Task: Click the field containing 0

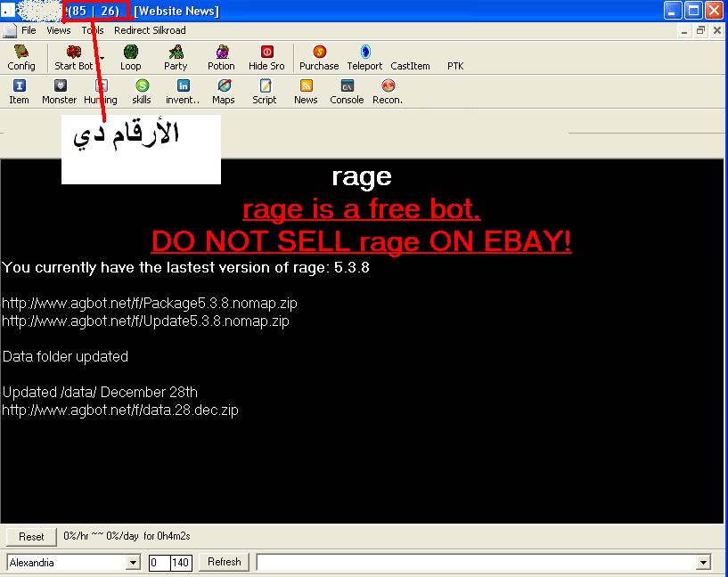Action: tap(160, 563)
